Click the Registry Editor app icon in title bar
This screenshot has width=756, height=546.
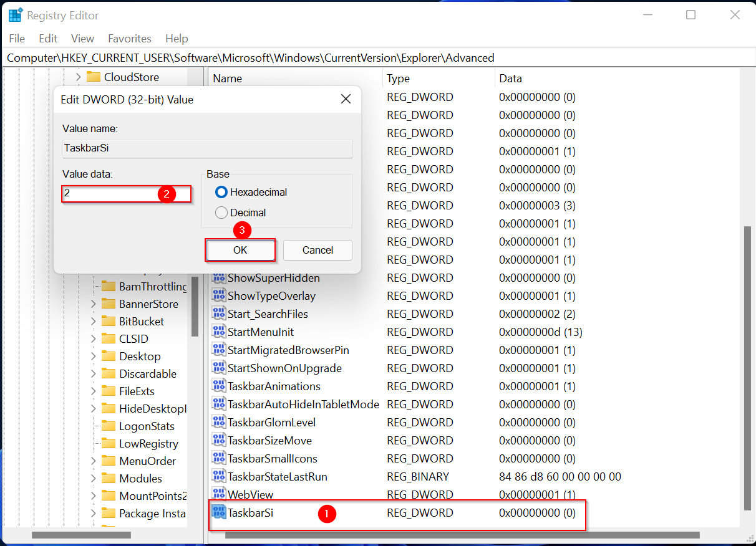[x=16, y=15]
